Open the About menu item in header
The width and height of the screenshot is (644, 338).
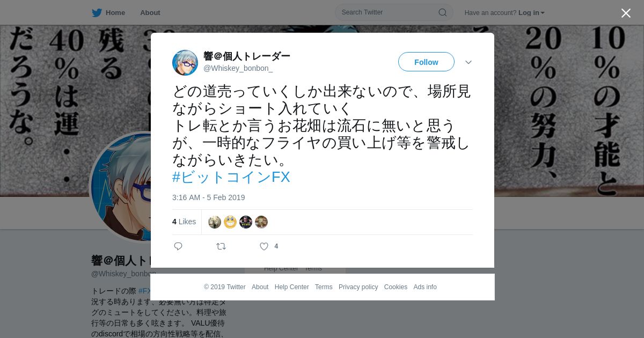click(150, 13)
